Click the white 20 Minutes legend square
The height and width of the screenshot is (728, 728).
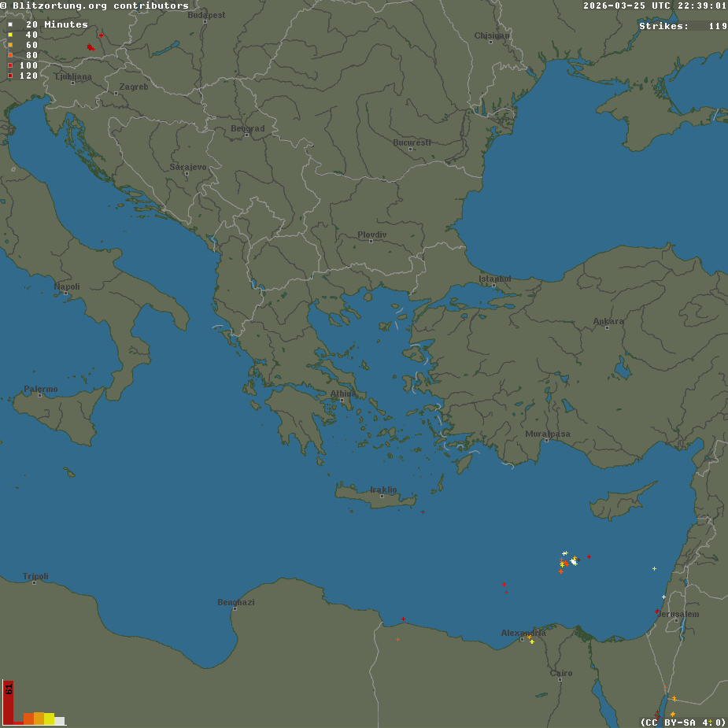point(10,24)
